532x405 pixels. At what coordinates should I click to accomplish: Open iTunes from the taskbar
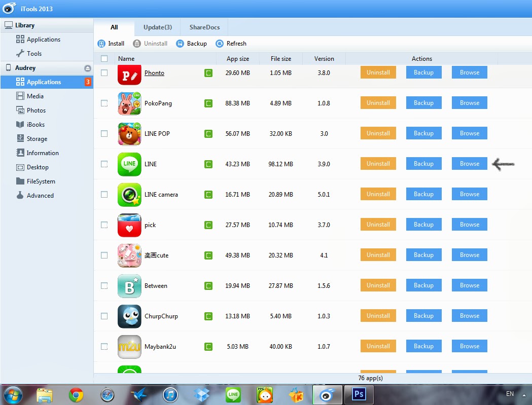170,395
